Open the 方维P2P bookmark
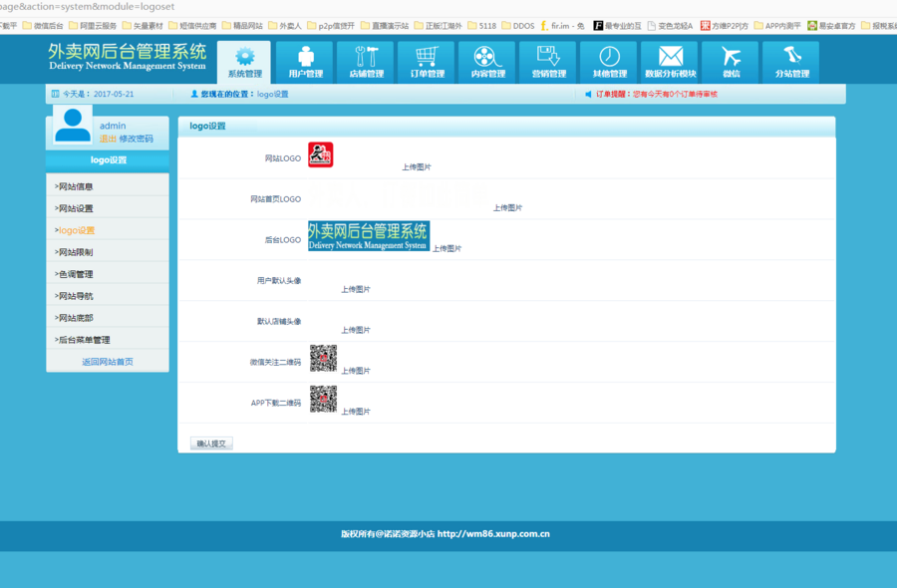 pos(725,26)
